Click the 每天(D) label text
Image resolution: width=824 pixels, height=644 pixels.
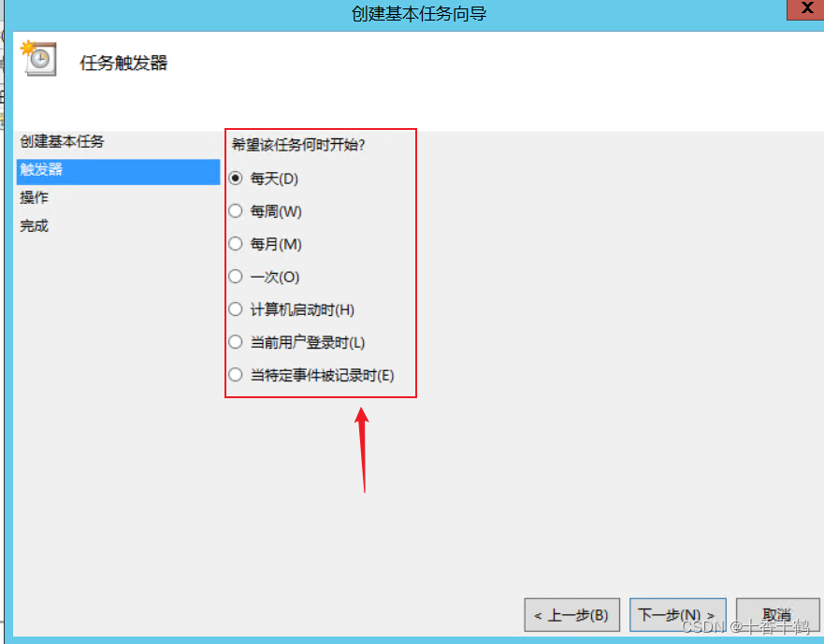tap(274, 179)
